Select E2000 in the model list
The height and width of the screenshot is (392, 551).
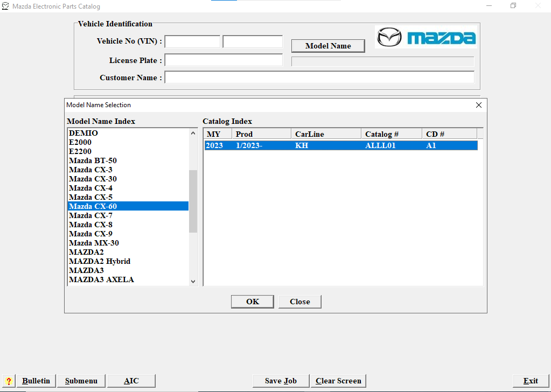pos(128,142)
